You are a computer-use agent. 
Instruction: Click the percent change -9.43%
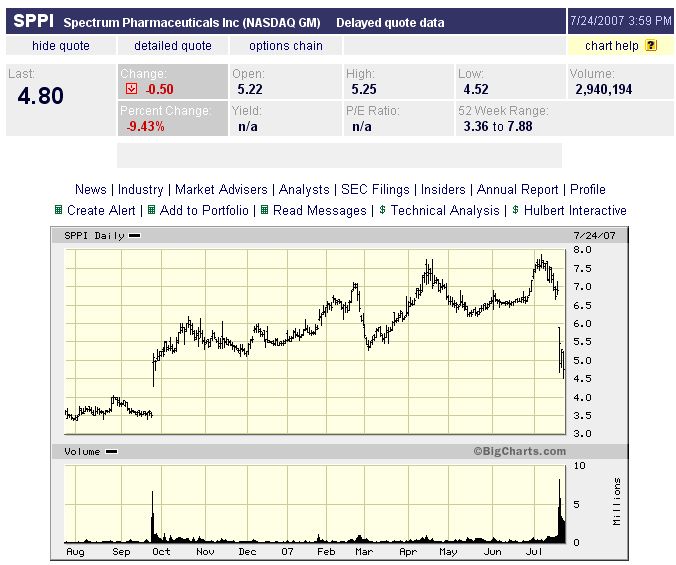(x=145, y=126)
